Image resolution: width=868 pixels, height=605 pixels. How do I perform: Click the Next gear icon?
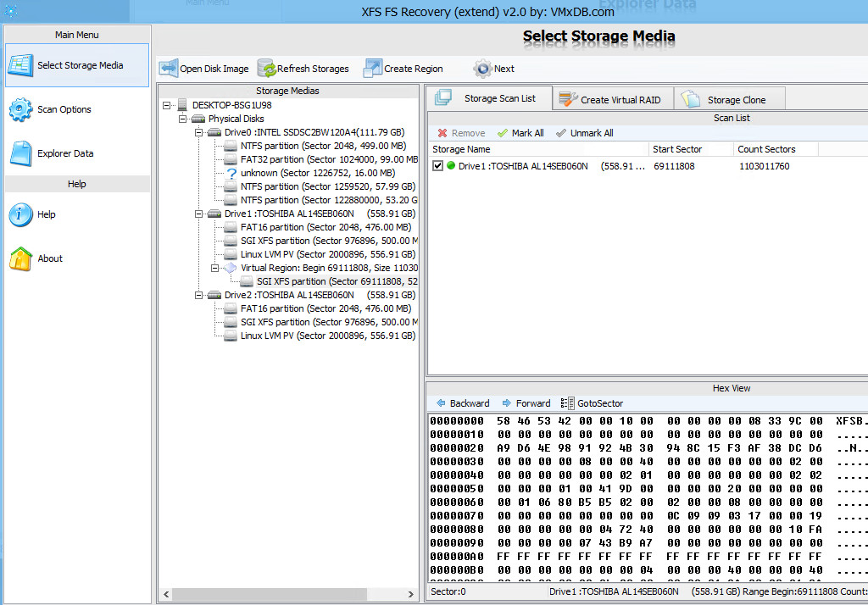(482, 69)
